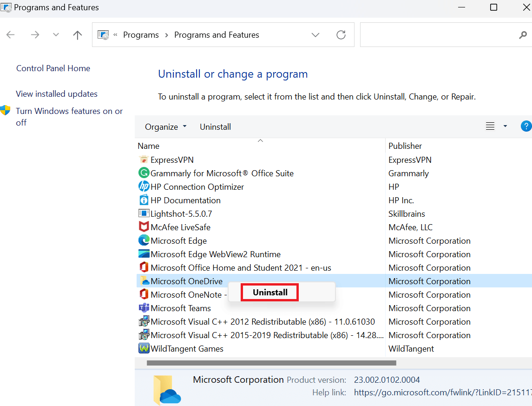Click the McAfee LiveSafe shield icon

(144, 227)
